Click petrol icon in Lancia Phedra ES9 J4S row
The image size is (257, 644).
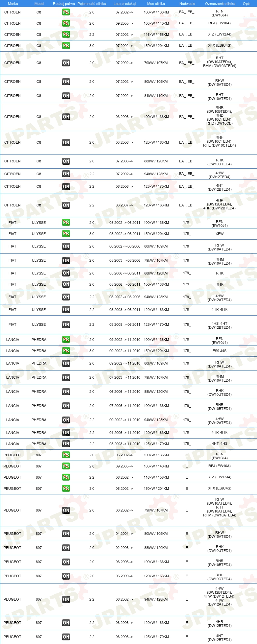click(66, 351)
